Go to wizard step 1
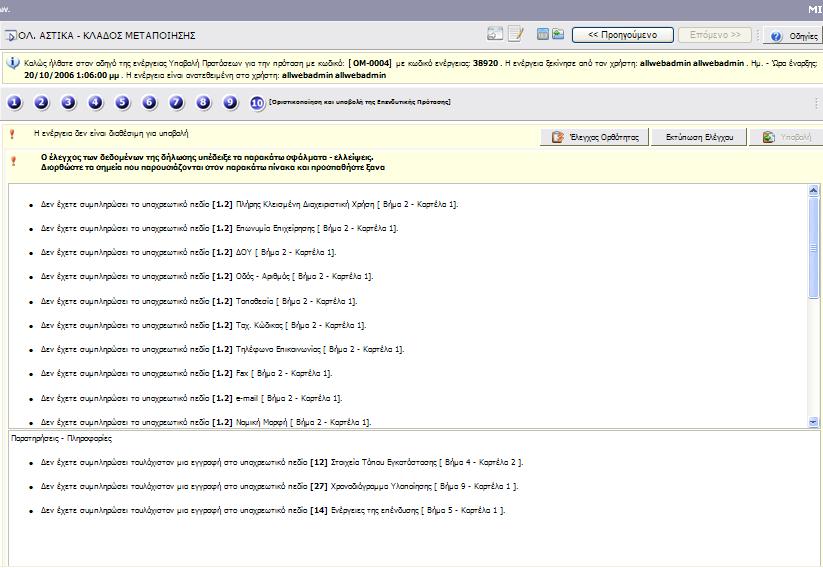 pos(14,102)
